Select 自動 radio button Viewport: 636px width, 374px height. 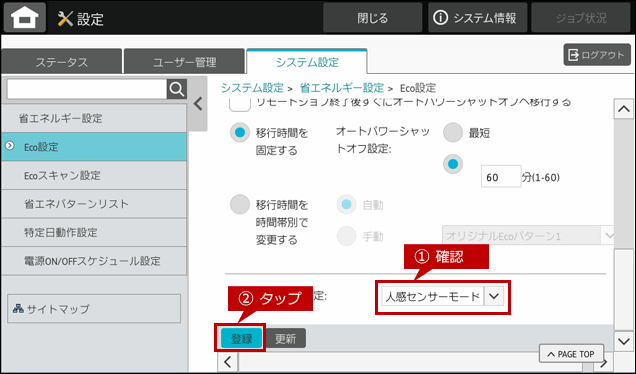(x=346, y=205)
